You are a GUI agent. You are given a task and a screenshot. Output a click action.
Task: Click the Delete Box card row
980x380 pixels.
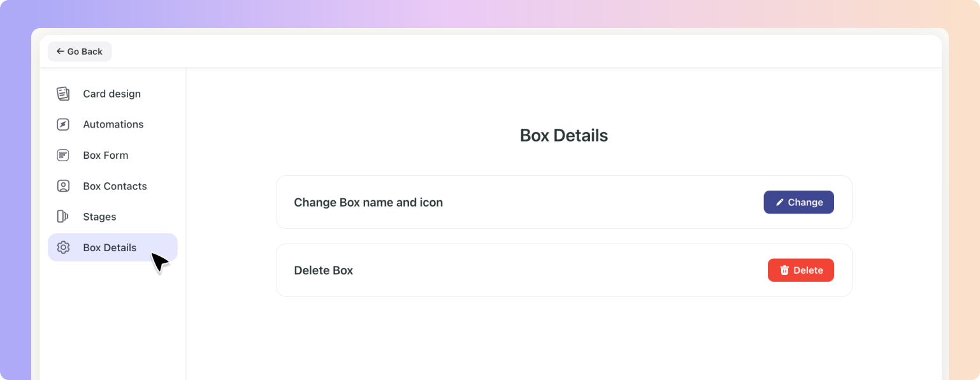click(x=564, y=270)
